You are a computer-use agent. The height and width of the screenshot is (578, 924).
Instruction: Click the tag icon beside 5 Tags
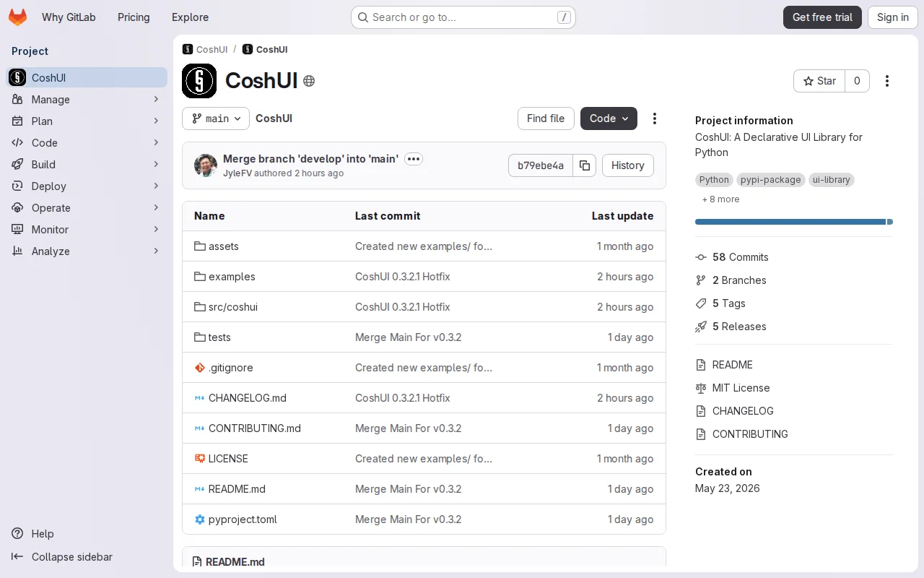pos(701,303)
